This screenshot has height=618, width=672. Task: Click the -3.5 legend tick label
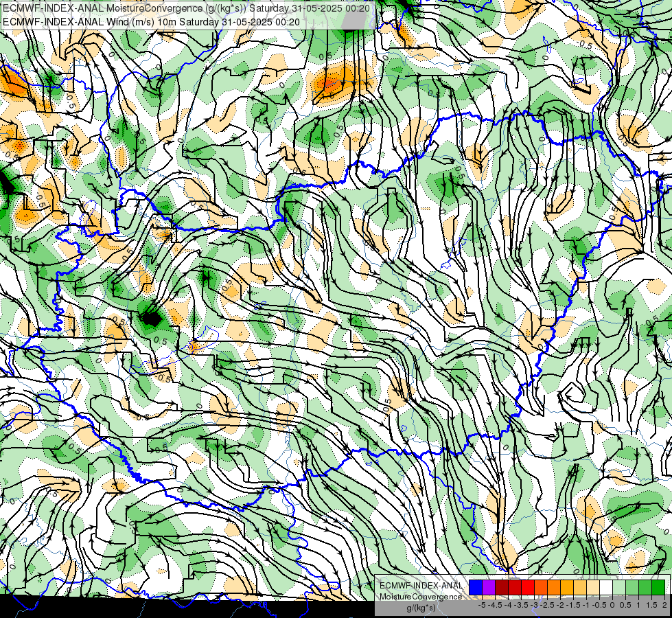521,605
